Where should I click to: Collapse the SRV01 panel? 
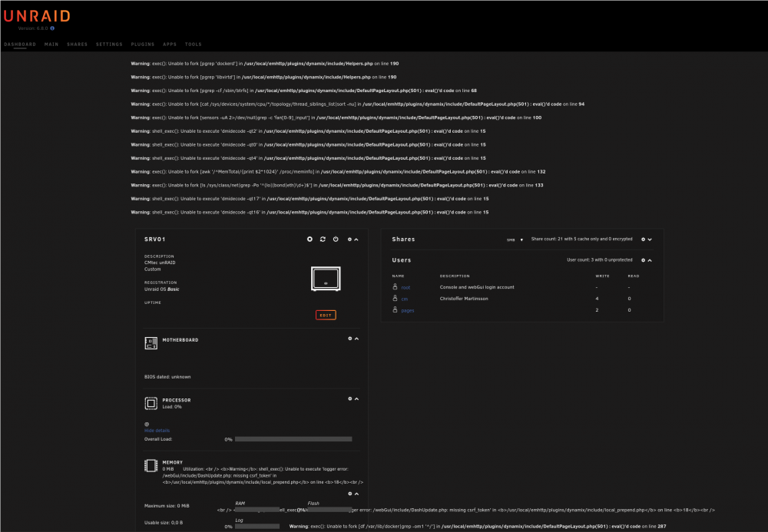[x=356, y=240]
